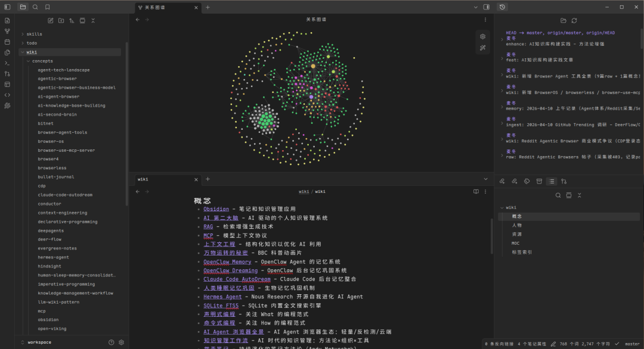Follow the Hermes Agent link
The image size is (644, 349).
(222, 297)
